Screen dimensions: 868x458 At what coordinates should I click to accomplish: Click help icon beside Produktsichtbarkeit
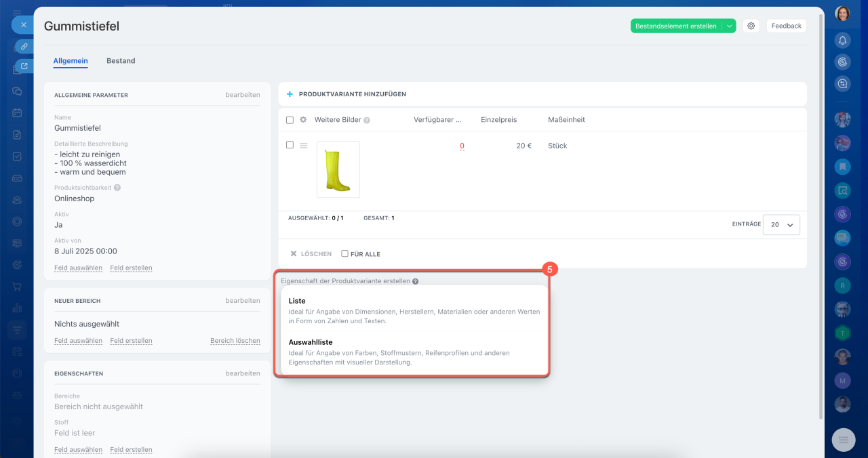click(117, 188)
